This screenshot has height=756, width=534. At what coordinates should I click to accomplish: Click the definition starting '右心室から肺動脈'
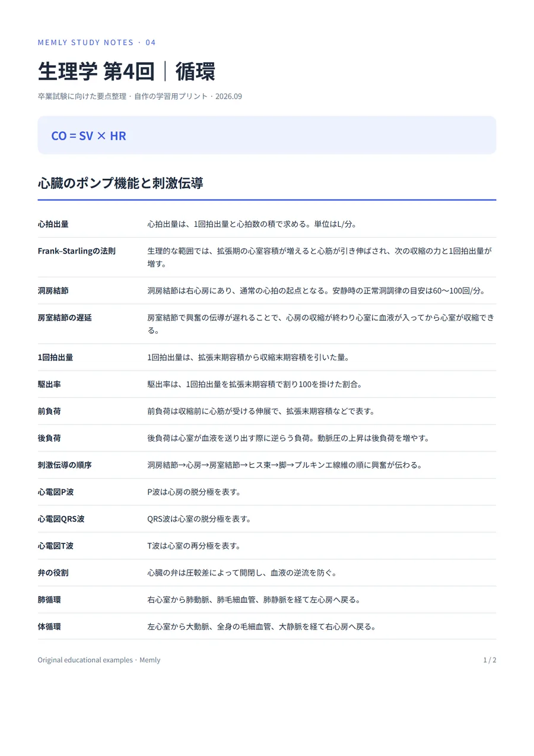coord(254,599)
